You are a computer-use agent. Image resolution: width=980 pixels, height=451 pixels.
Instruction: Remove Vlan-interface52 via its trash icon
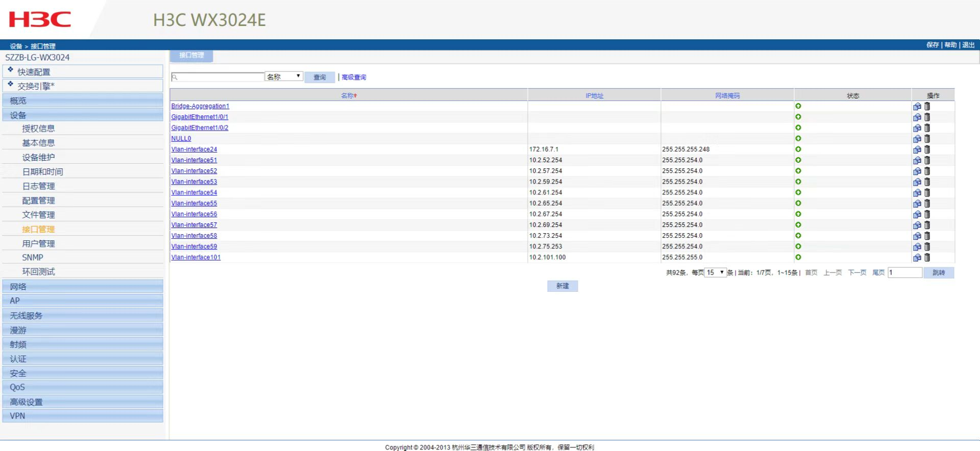pos(927,171)
